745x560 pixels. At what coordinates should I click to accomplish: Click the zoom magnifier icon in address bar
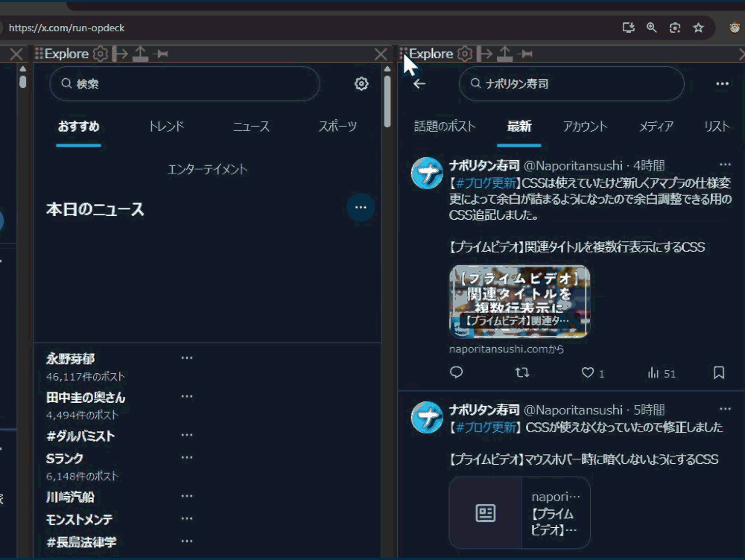click(x=651, y=28)
